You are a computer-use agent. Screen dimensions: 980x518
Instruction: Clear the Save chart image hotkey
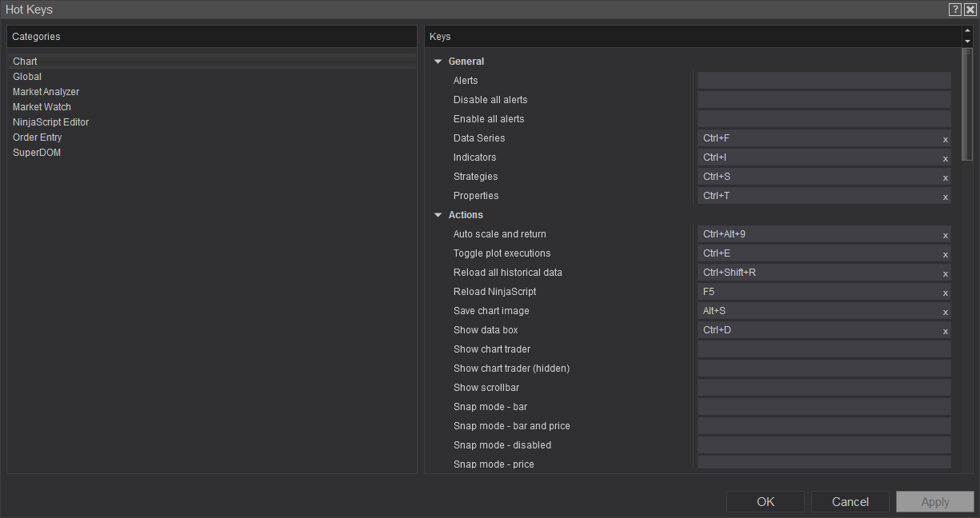pos(945,312)
